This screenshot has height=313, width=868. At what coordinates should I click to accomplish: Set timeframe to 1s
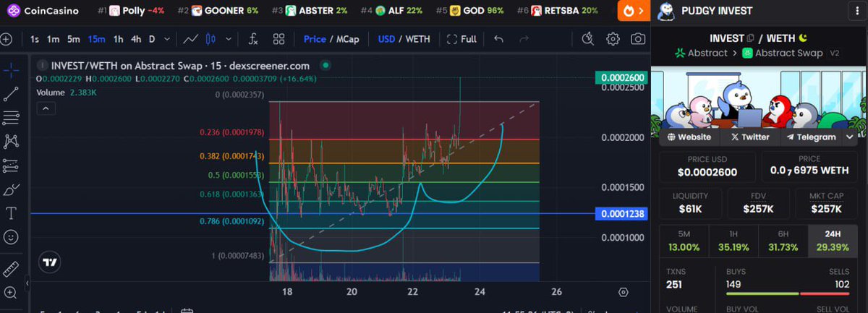pyautogui.click(x=35, y=39)
